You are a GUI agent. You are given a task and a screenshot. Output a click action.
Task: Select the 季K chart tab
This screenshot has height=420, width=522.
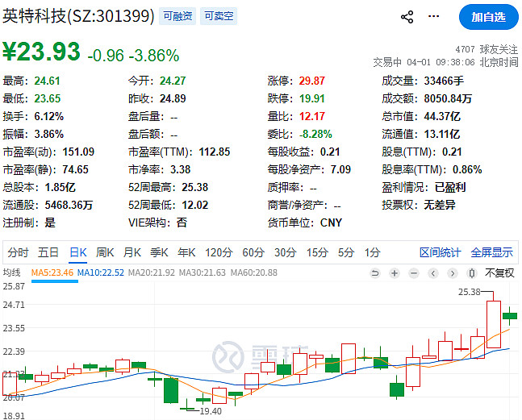coord(159,252)
